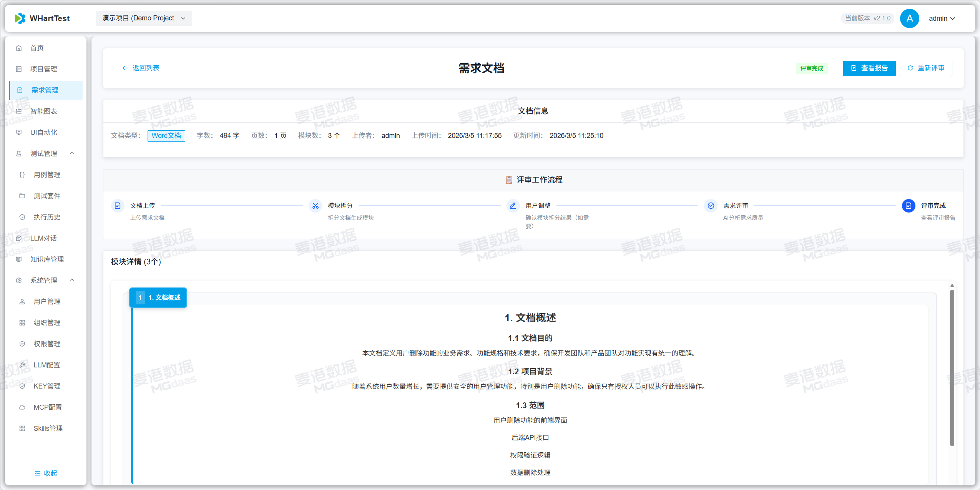Open 权限管理 from the sidebar

click(x=47, y=344)
